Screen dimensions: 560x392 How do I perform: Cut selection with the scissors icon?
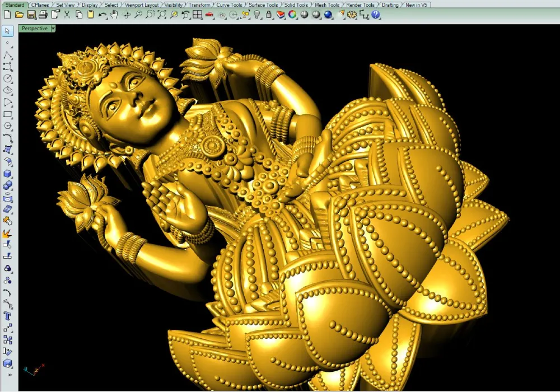pos(67,15)
